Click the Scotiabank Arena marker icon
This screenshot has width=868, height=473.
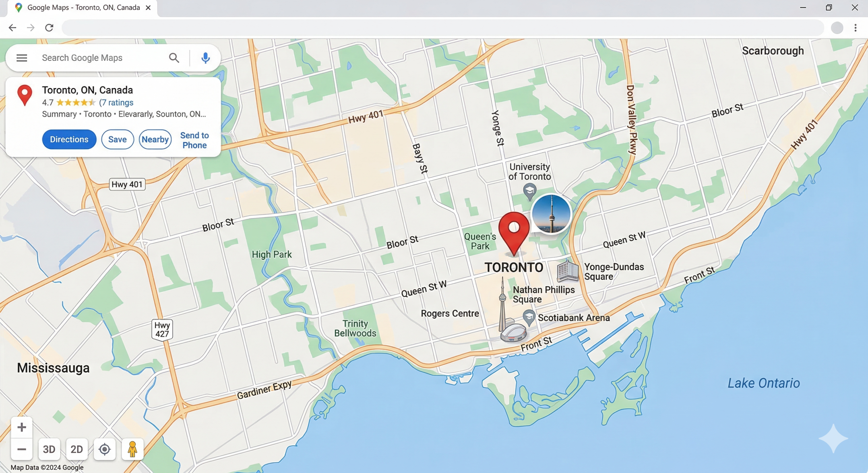point(529,318)
